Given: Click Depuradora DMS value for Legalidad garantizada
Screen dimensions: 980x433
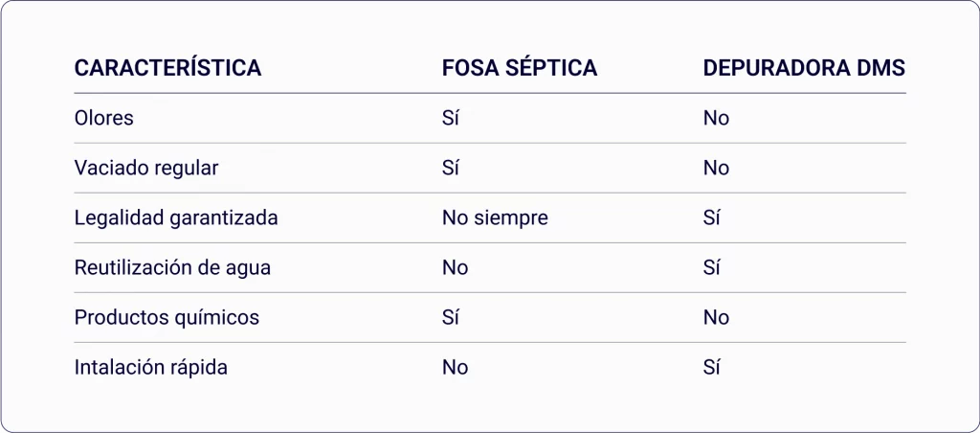Looking at the screenshot, I should click(711, 218).
